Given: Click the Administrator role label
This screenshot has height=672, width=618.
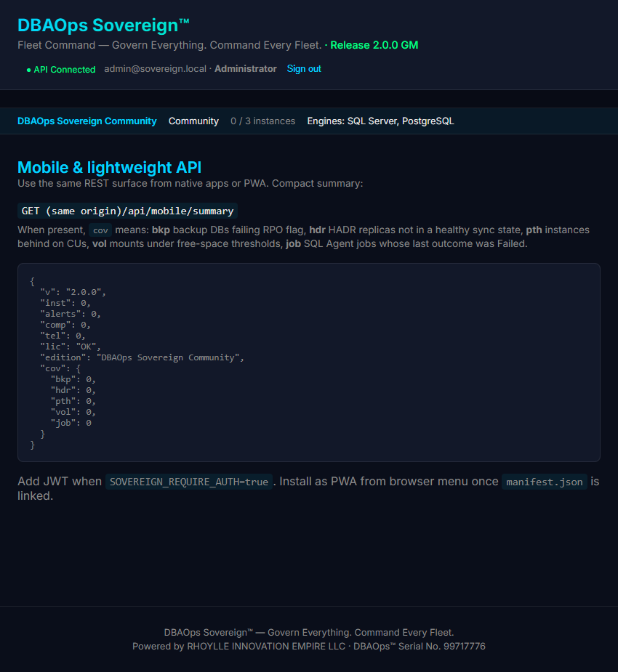Looking at the screenshot, I should tap(245, 68).
